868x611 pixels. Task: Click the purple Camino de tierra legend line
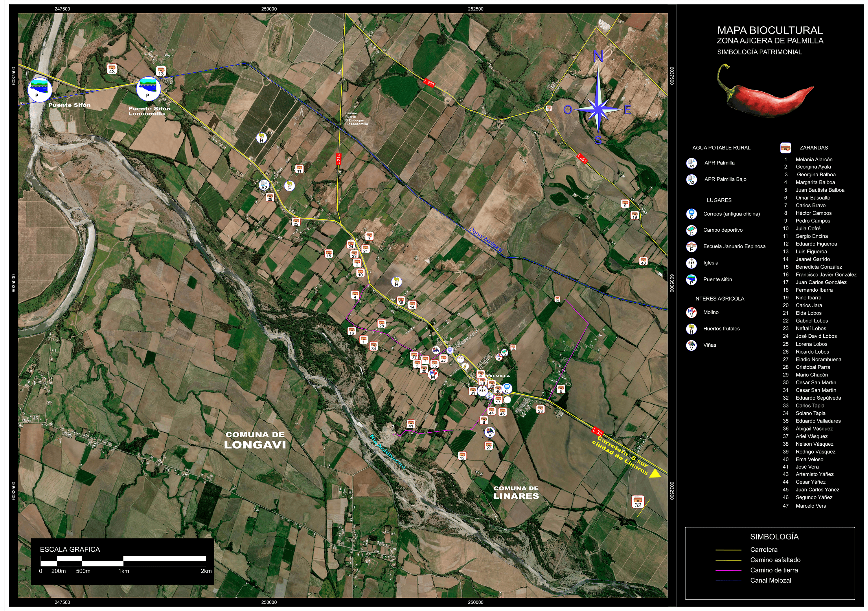(728, 570)
